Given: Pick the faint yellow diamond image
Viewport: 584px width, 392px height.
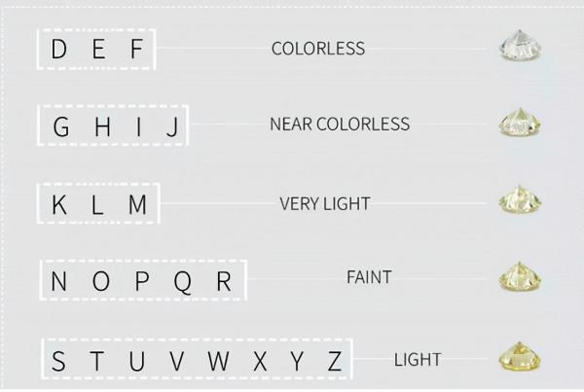Looking at the screenshot, I should (518, 281).
